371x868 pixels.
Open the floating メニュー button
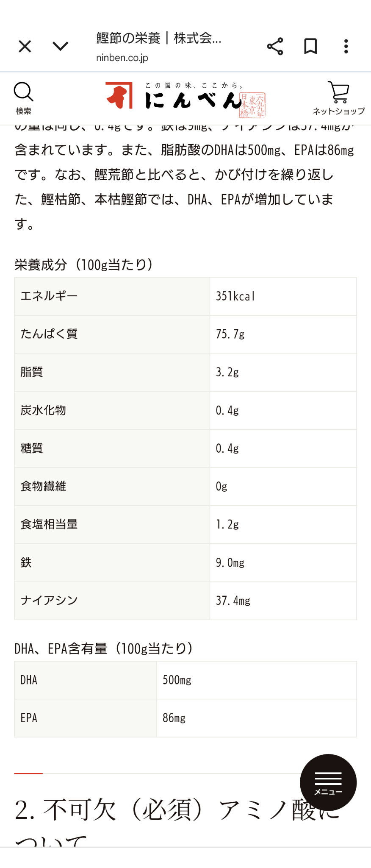pyautogui.click(x=328, y=782)
